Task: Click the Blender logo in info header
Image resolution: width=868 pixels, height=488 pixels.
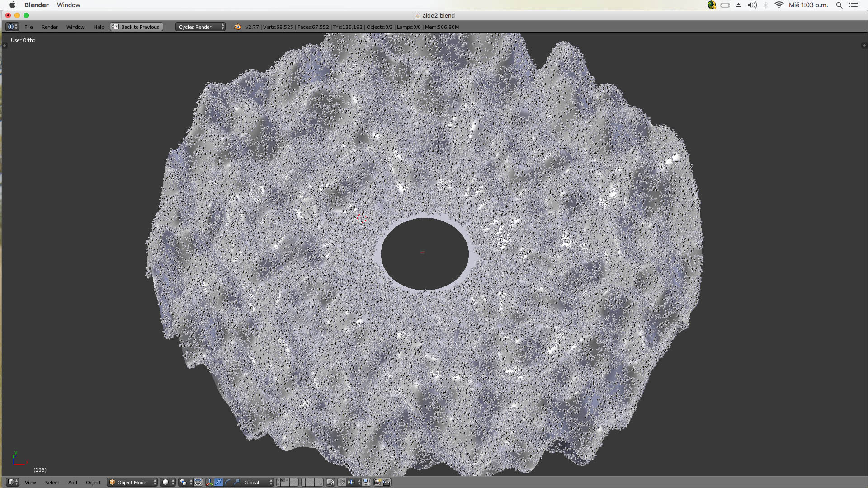Action: click(237, 27)
